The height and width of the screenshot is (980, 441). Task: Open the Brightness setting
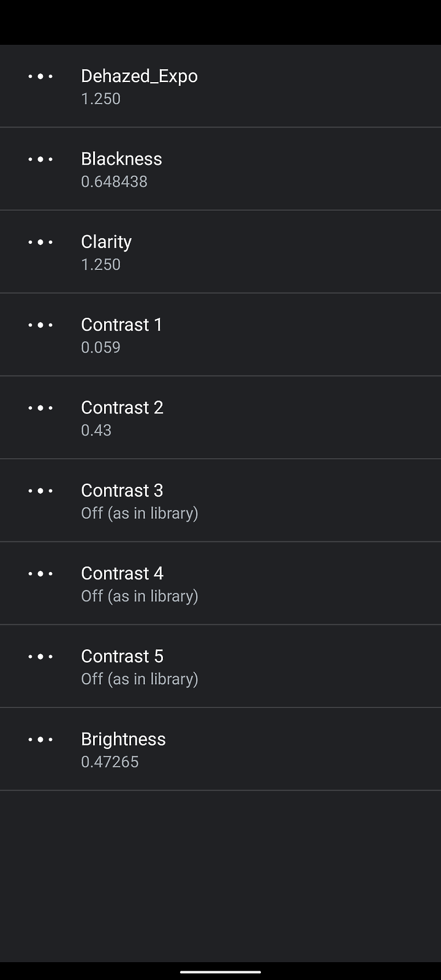coord(221,749)
